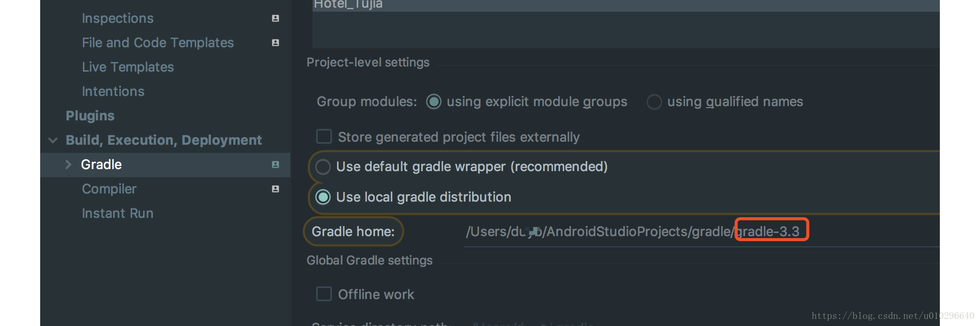Click project-level icon beside Gradle

(x=275, y=165)
